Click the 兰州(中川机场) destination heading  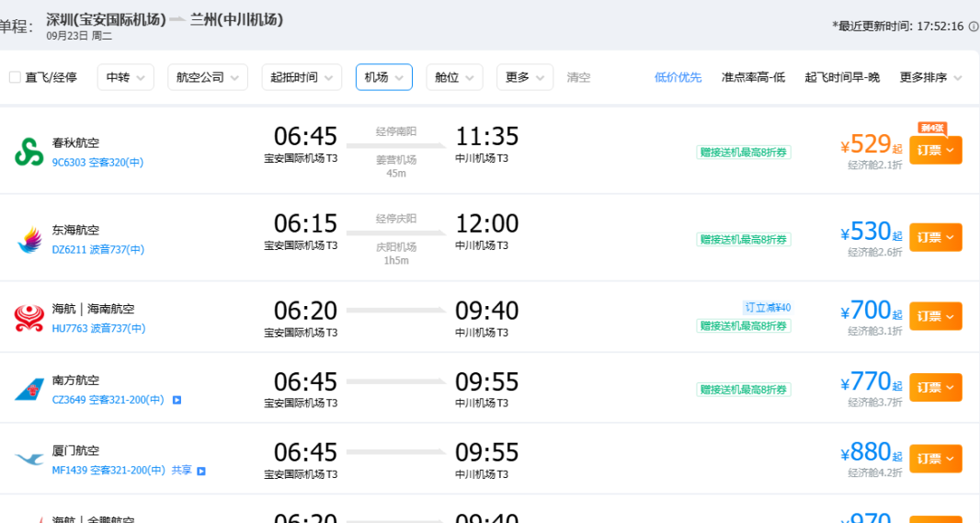(x=236, y=19)
